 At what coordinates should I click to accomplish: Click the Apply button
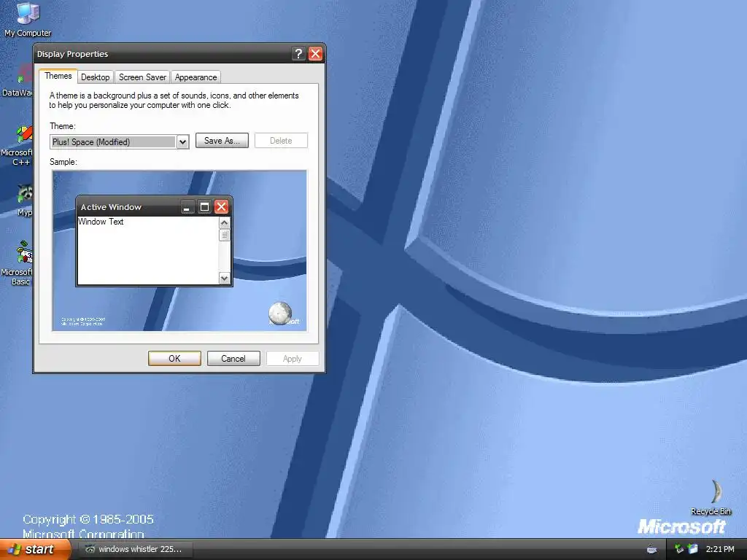coord(293,359)
